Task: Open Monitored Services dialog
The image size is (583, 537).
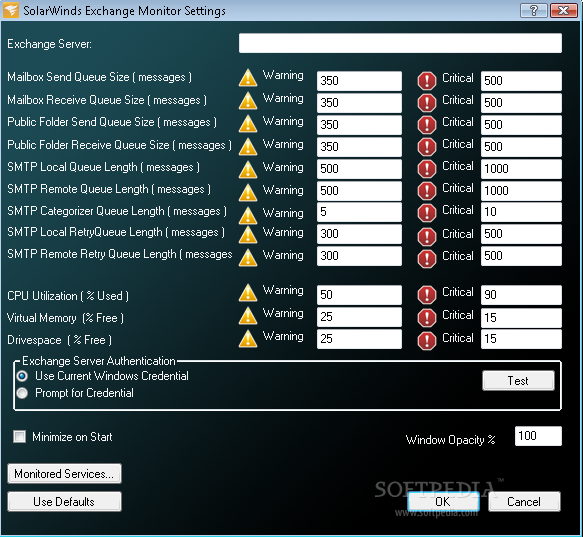Action: point(64,474)
